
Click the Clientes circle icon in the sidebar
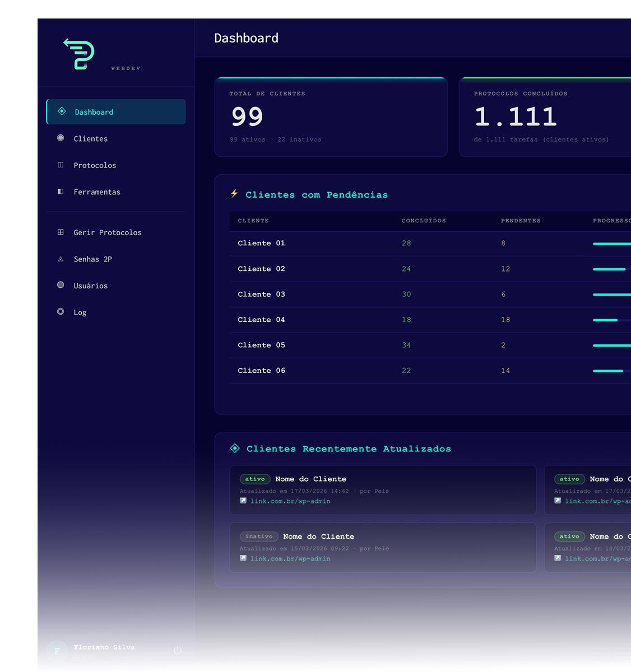pos(61,138)
